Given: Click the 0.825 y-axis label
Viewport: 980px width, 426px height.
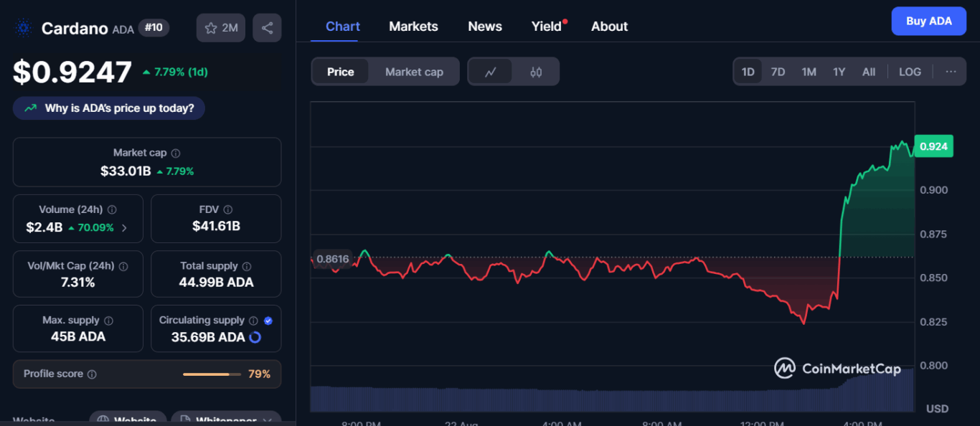Looking at the screenshot, I should click(934, 322).
